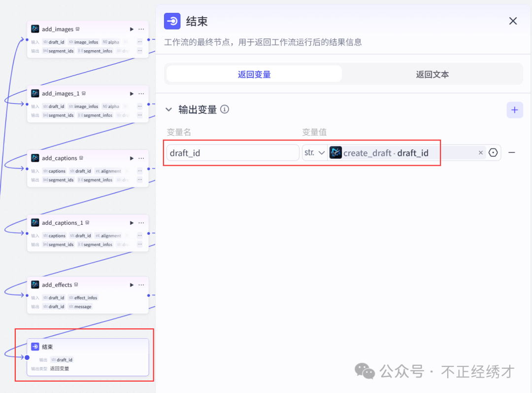Viewport: 532px width, 393px height.
Task: Click the draft_id variable name input field
Action: [x=233, y=152]
